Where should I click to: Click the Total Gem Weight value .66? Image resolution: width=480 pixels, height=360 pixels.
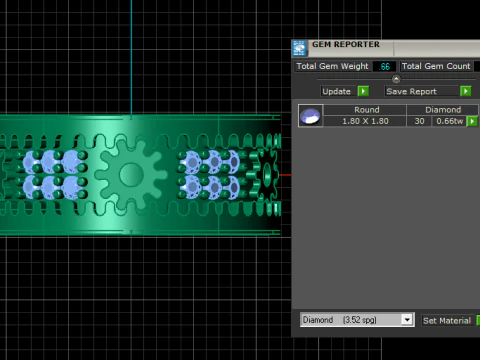(x=384, y=66)
